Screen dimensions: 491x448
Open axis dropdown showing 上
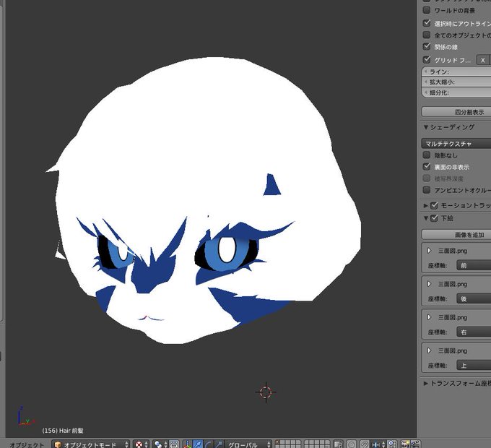474,365
